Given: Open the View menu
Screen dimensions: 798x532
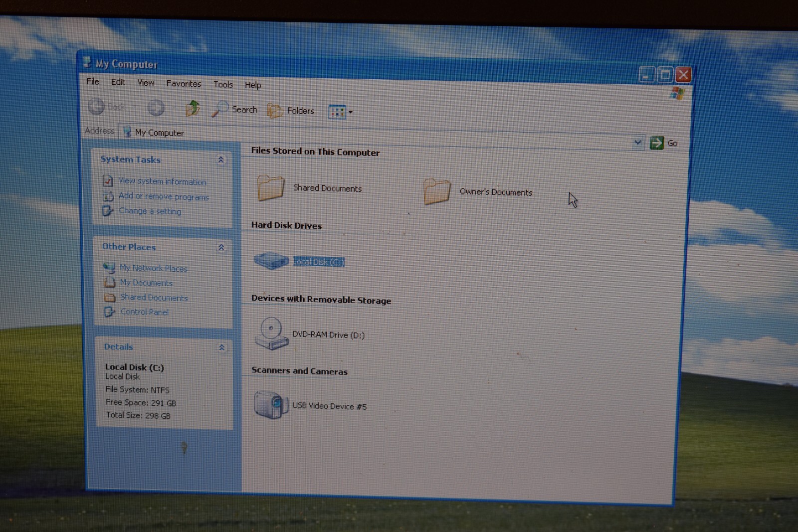Looking at the screenshot, I should (146, 83).
